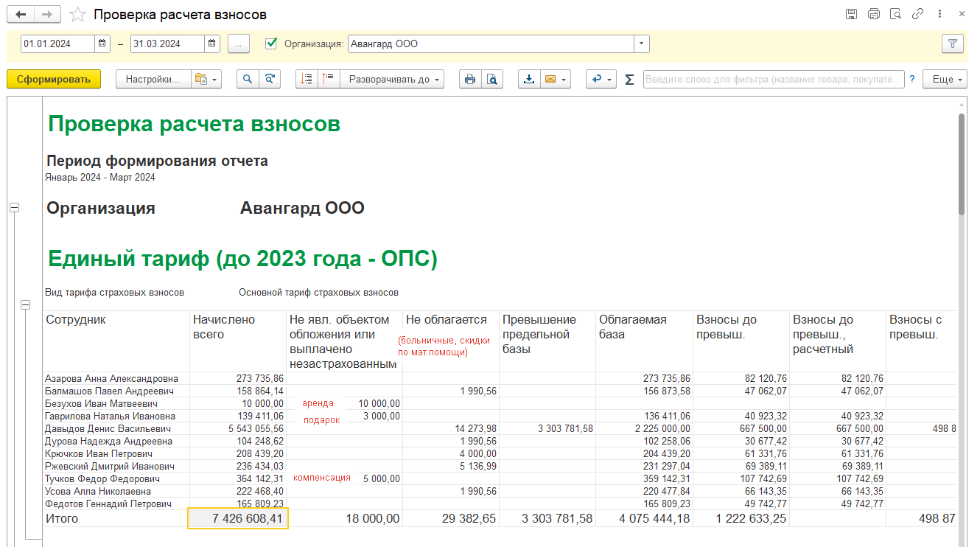Image resolution: width=980 pixels, height=547 pixels.
Task: Add report to favorites with star icon
Action: point(77,15)
